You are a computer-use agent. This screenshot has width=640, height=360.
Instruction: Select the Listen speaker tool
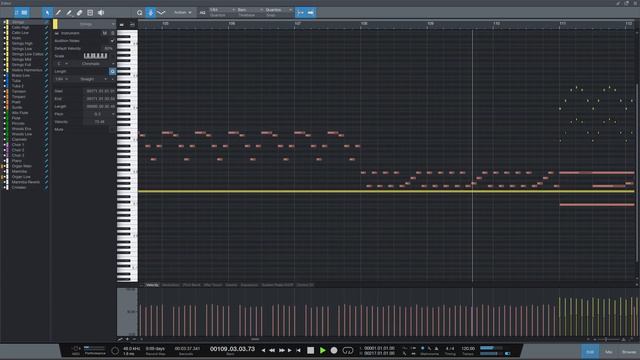(101, 13)
